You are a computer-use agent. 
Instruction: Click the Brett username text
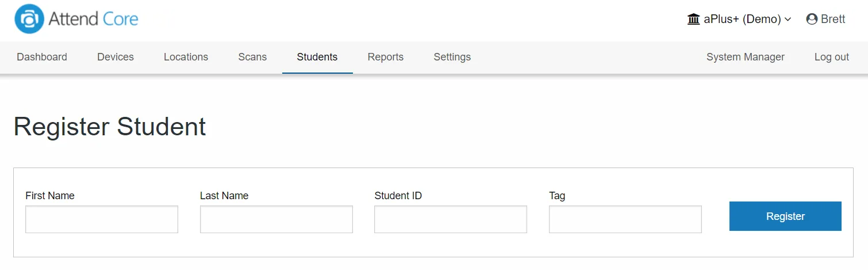(833, 19)
